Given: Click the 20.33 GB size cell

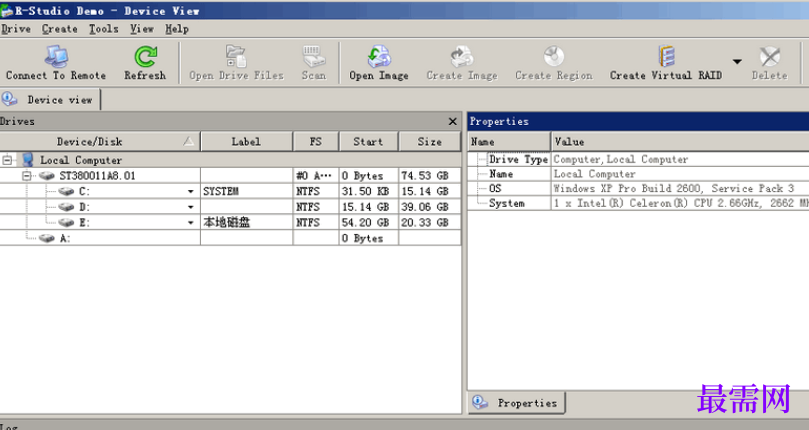Looking at the screenshot, I should click(429, 222).
